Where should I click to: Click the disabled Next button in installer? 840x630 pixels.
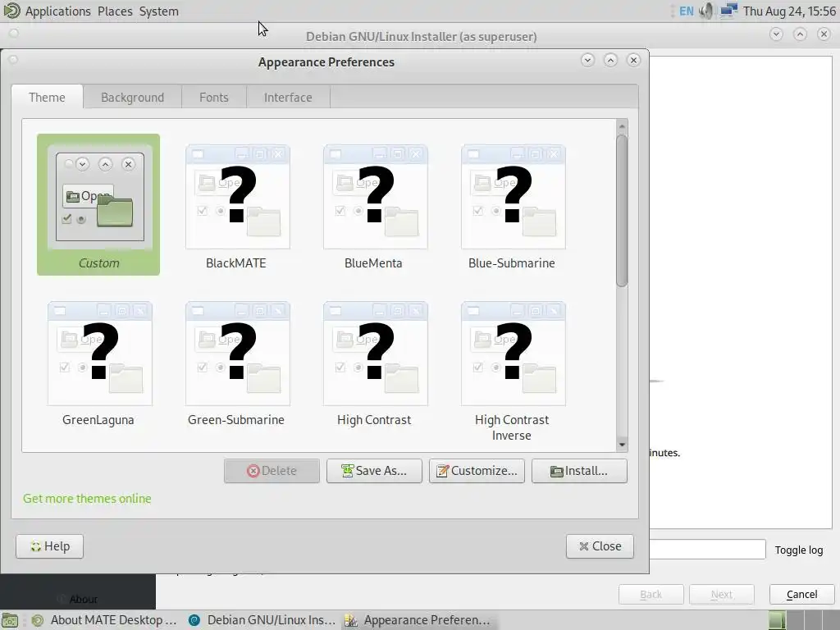[x=722, y=595]
